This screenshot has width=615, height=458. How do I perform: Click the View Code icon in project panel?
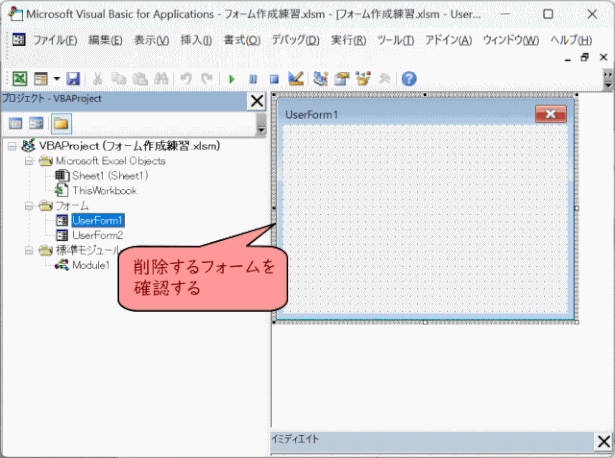pos(15,124)
